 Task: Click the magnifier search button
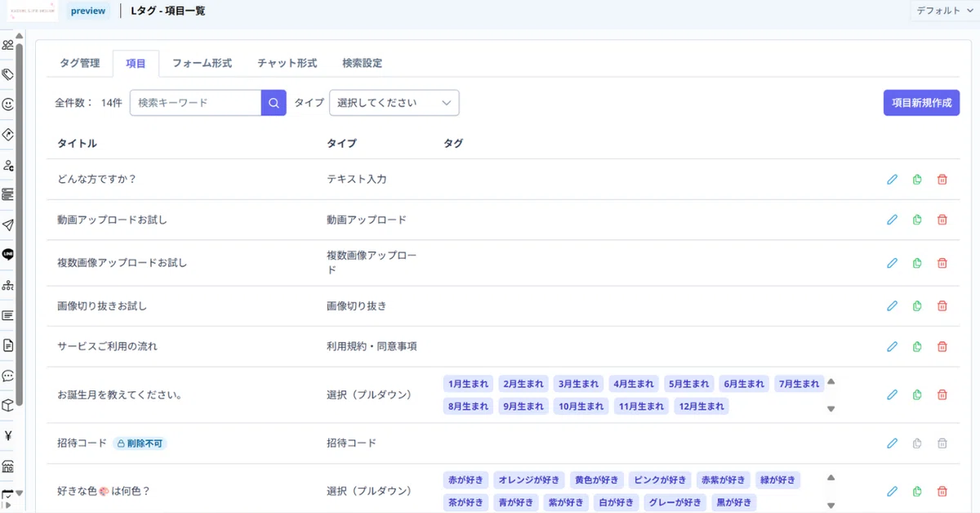[274, 103]
